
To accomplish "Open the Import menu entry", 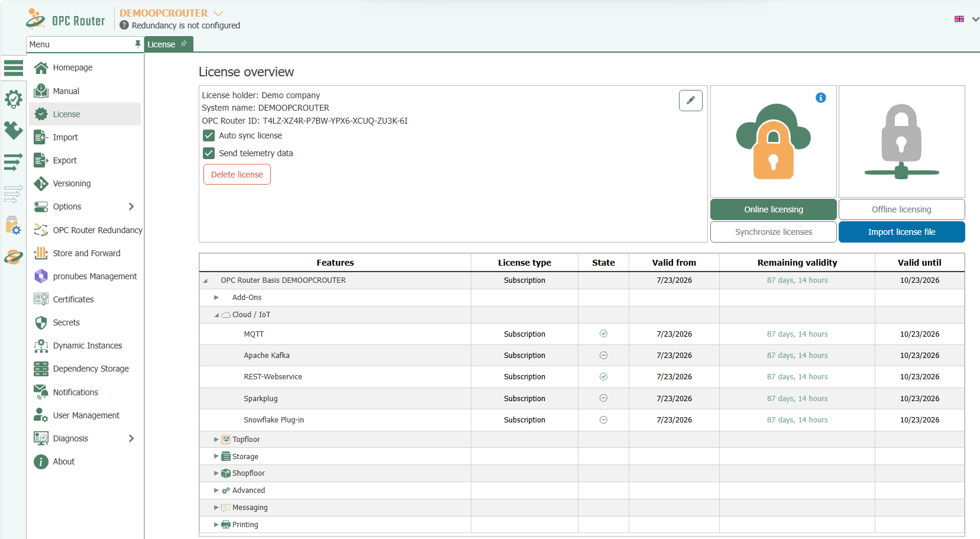I will click(85, 137).
